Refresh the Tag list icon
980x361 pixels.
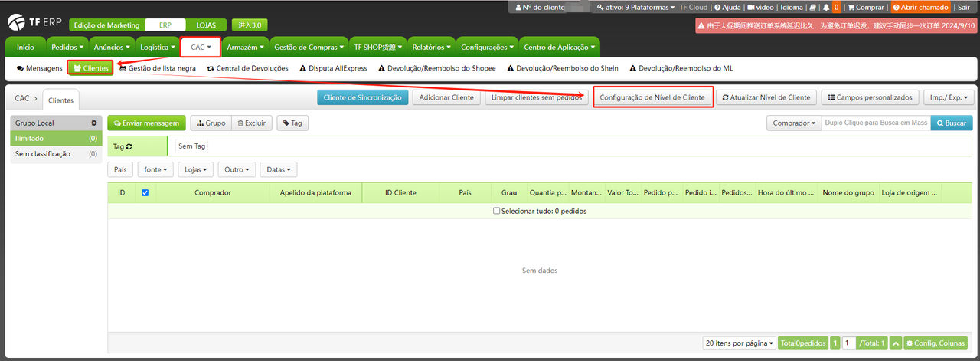(x=129, y=146)
